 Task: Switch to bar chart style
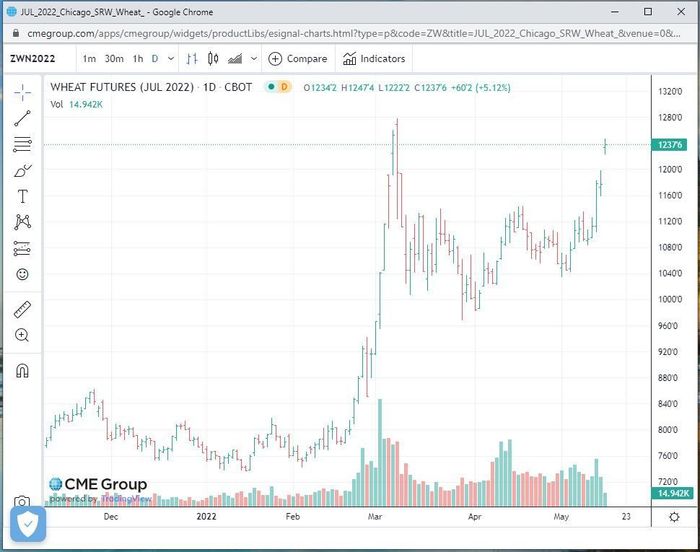coord(189,59)
